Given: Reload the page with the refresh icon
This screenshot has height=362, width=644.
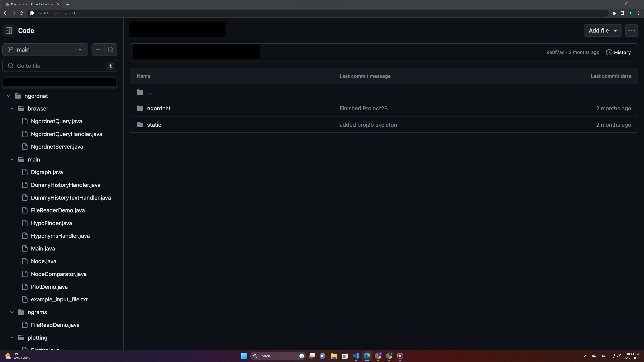Looking at the screenshot, I should [22, 13].
